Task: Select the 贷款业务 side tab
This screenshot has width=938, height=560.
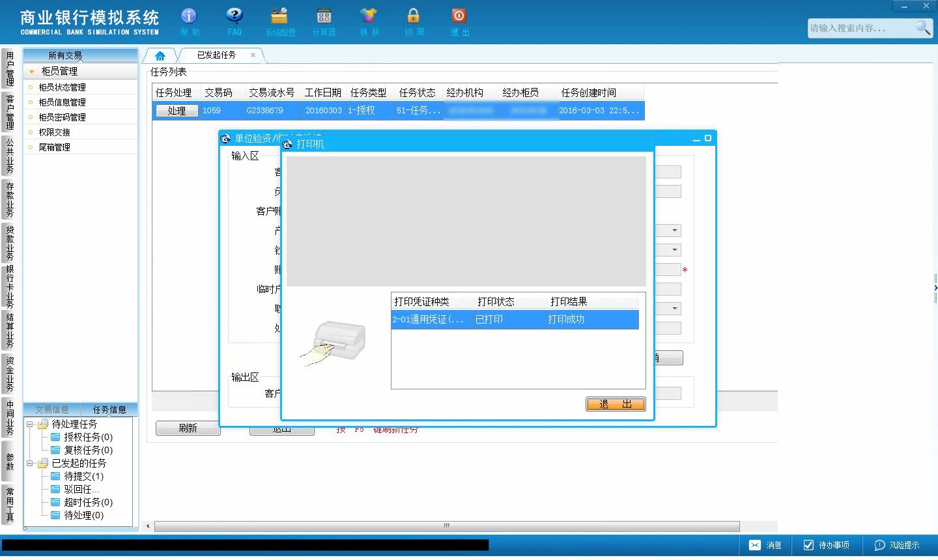Action: pyautogui.click(x=9, y=242)
